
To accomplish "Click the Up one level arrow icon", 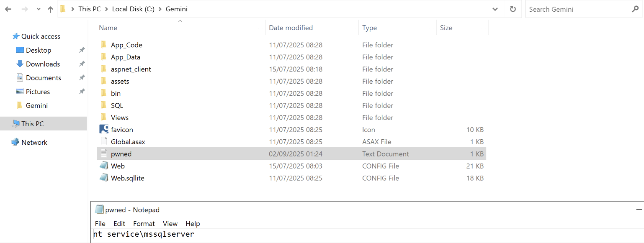I will click(x=50, y=9).
